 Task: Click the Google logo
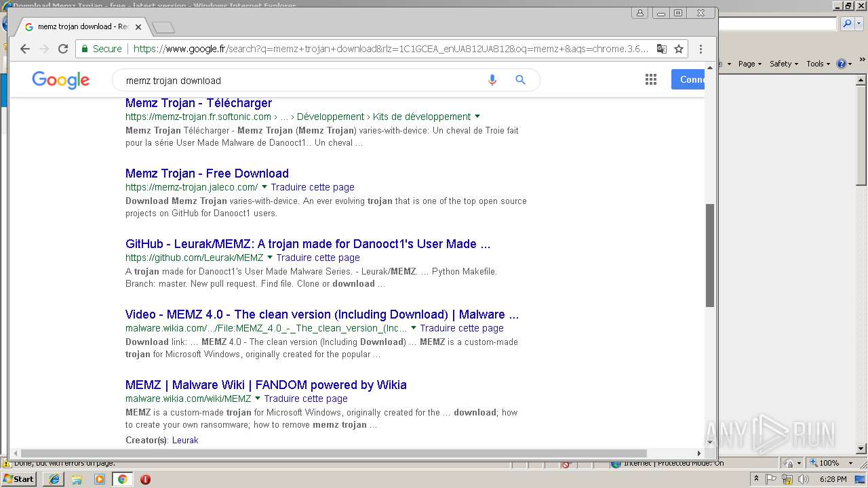(x=60, y=80)
